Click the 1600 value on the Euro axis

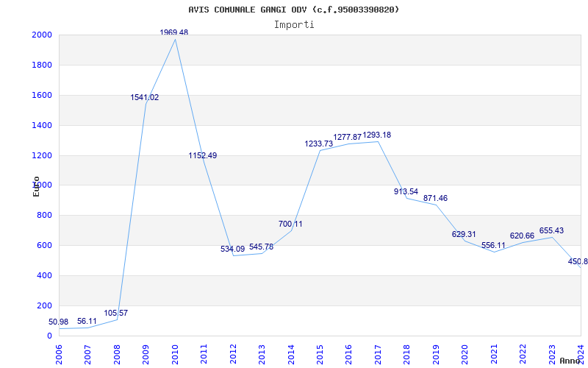42,95
